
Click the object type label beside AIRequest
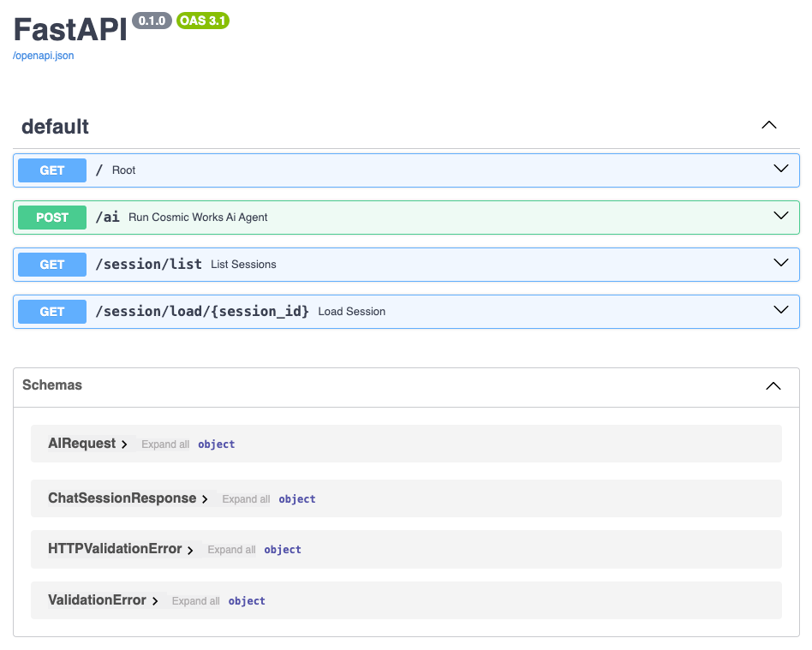point(217,444)
